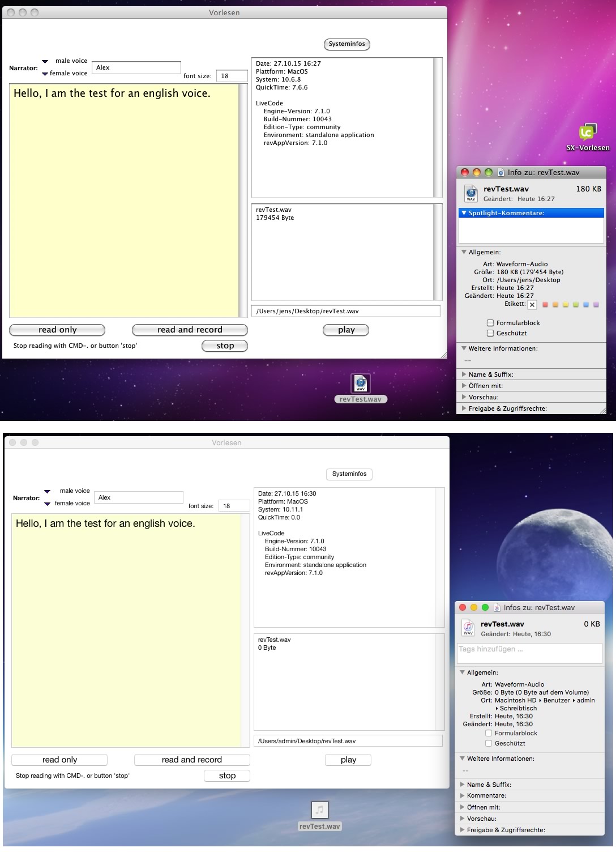616x852 pixels.
Task: Open the female voice dropdown in the 10.11.1 Vorlesen window
Action: 48,504
